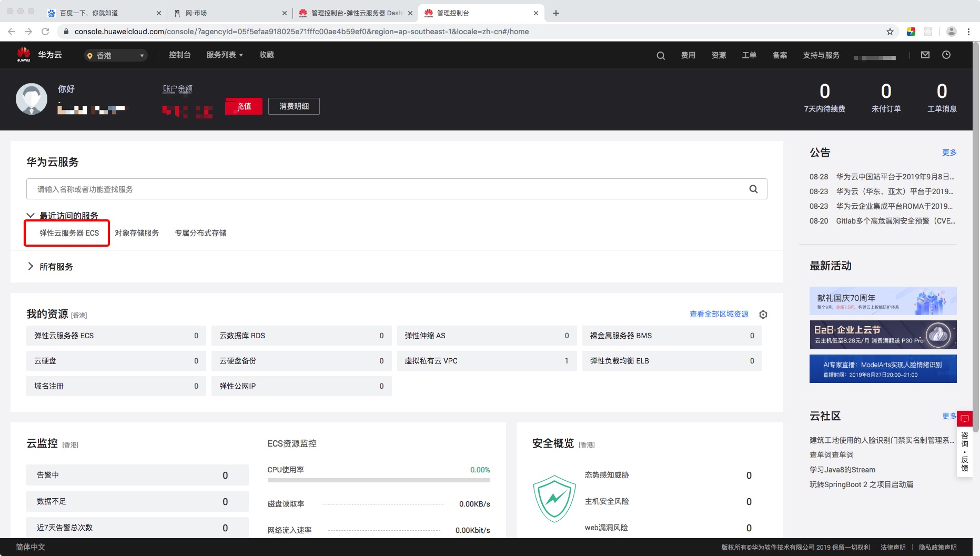Close the 网·市场 tab

tap(285, 13)
